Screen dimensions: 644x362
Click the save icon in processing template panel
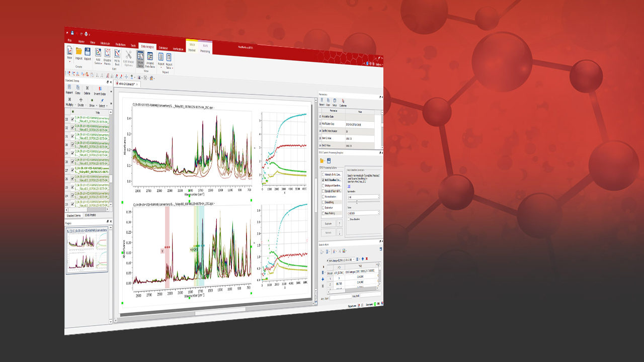[329, 161]
